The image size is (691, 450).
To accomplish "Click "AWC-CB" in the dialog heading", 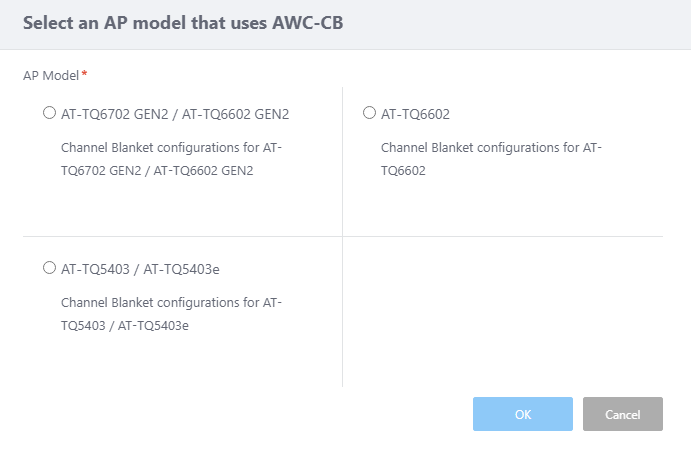I will 304,24.
